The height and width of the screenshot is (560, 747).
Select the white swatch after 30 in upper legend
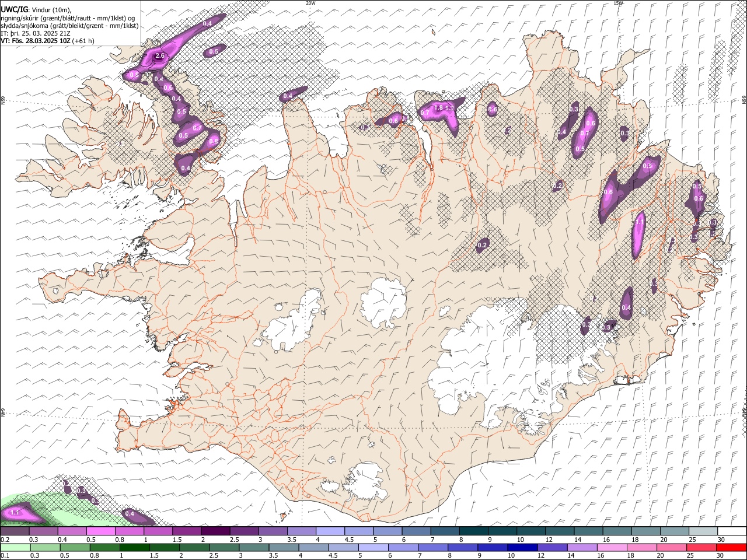click(731, 531)
